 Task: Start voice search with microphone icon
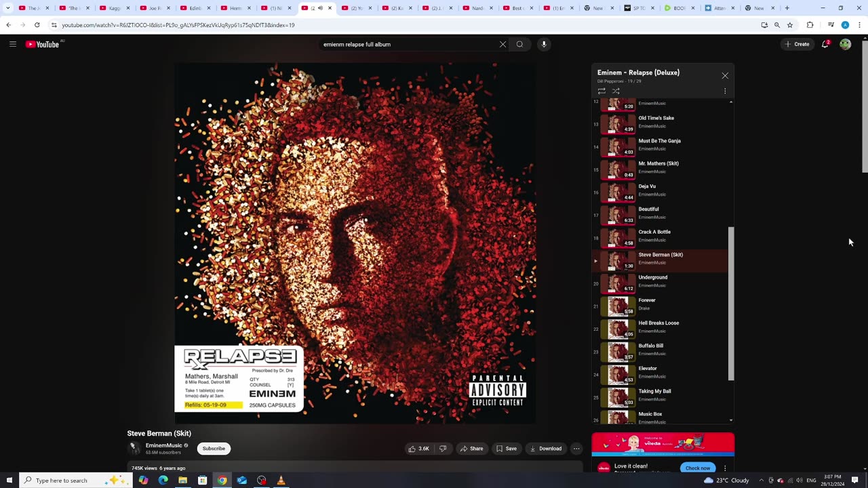(x=543, y=44)
